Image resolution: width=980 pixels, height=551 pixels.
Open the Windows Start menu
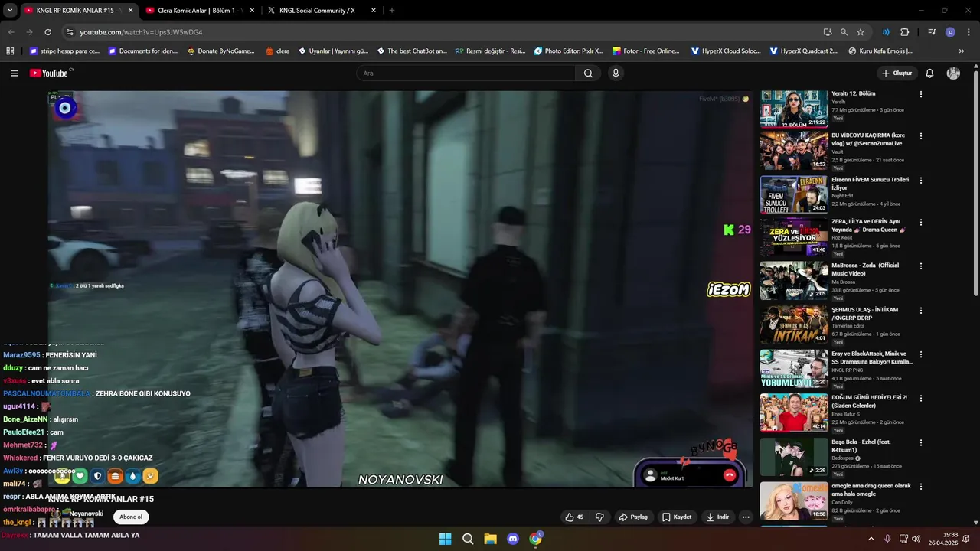click(x=445, y=539)
